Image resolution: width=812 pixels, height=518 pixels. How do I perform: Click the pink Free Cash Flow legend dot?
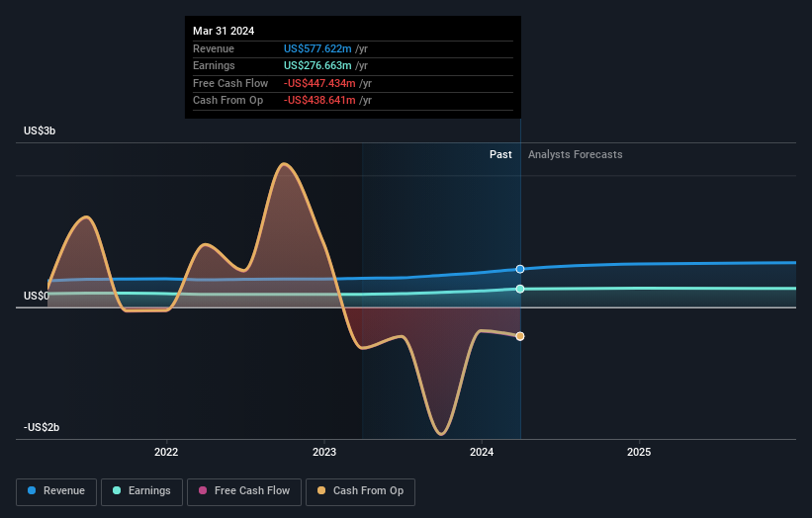[203, 490]
